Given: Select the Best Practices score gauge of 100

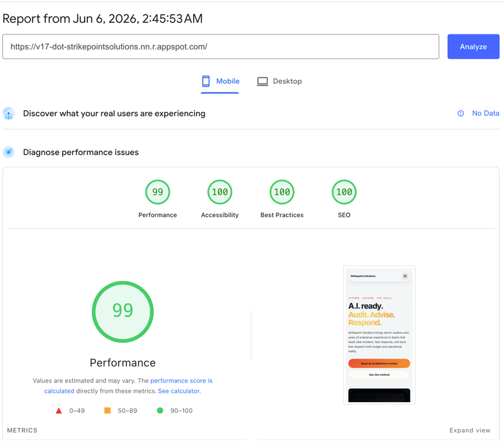Looking at the screenshot, I should (x=282, y=192).
